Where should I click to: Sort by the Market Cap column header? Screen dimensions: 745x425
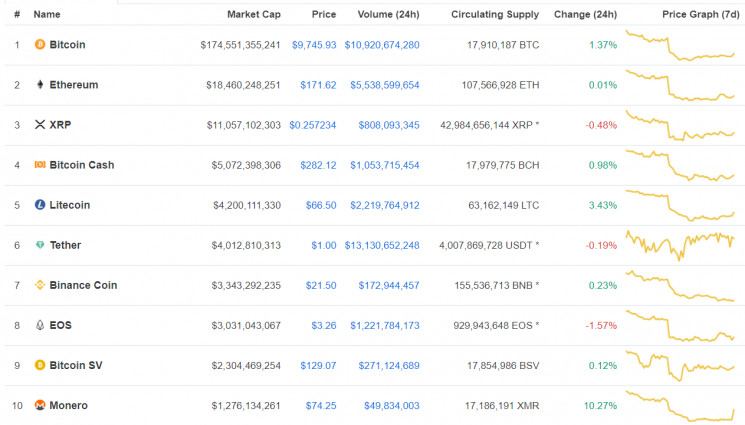[254, 14]
